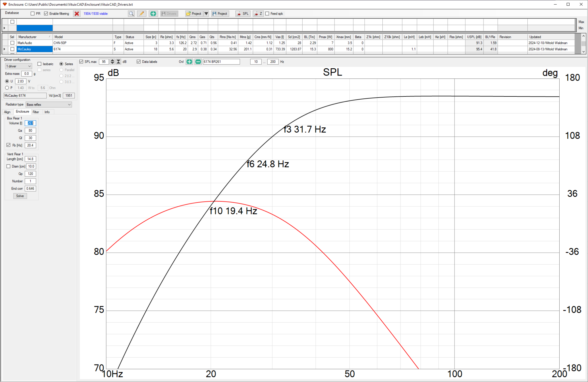Remove the overlay with the green minus
Viewport: 588px width, 382px height.
click(198, 62)
